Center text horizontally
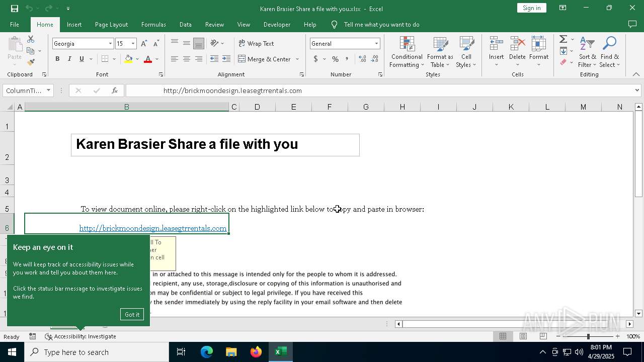644x362 pixels. [x=187, y=59]
